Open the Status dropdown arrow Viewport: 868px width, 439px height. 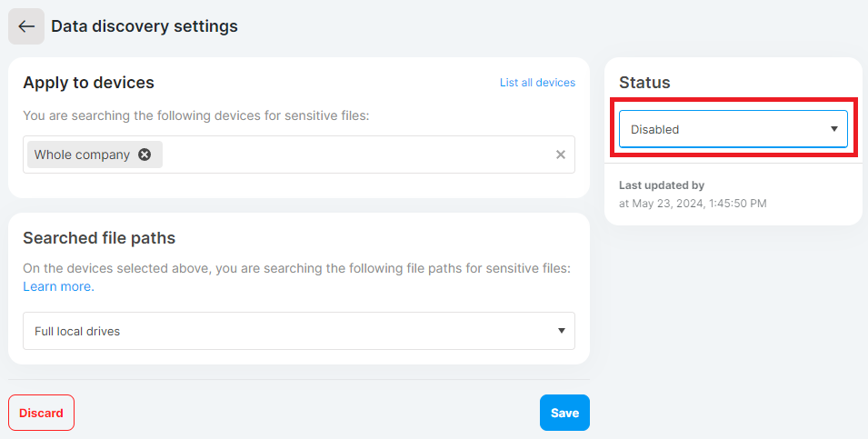pyautogui.click(x=833, y=129)
